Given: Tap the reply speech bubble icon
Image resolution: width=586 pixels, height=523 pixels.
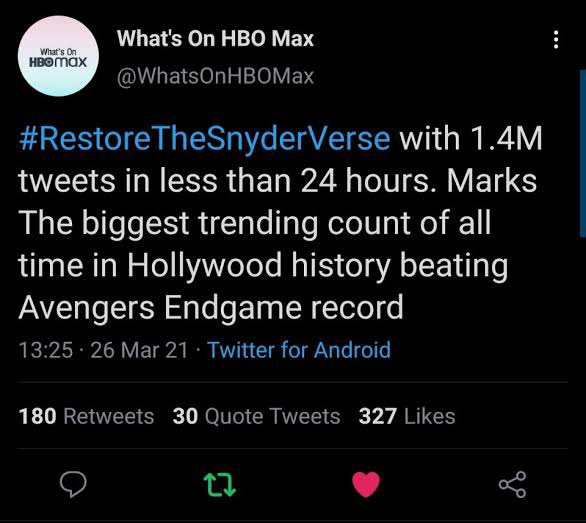Looking at the screenshot, I should (73, 484).
